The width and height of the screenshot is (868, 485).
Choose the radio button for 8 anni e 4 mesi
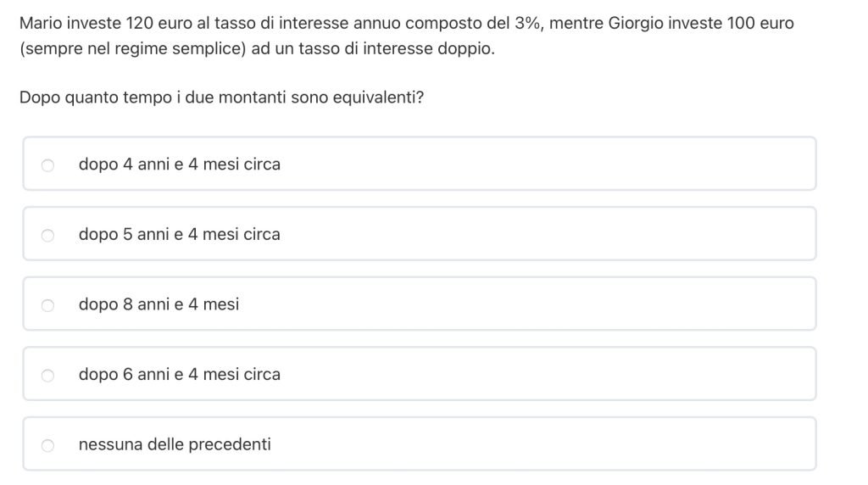(x=48, y=305)
